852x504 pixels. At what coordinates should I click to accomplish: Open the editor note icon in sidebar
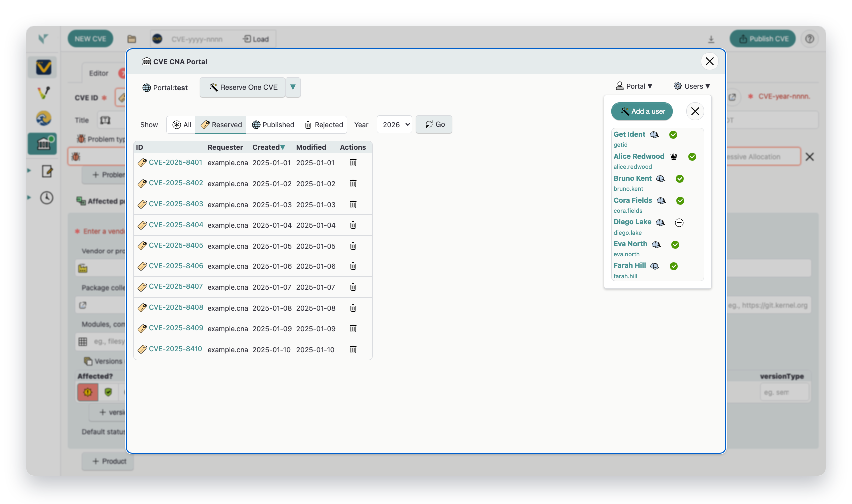click(47, 171)
